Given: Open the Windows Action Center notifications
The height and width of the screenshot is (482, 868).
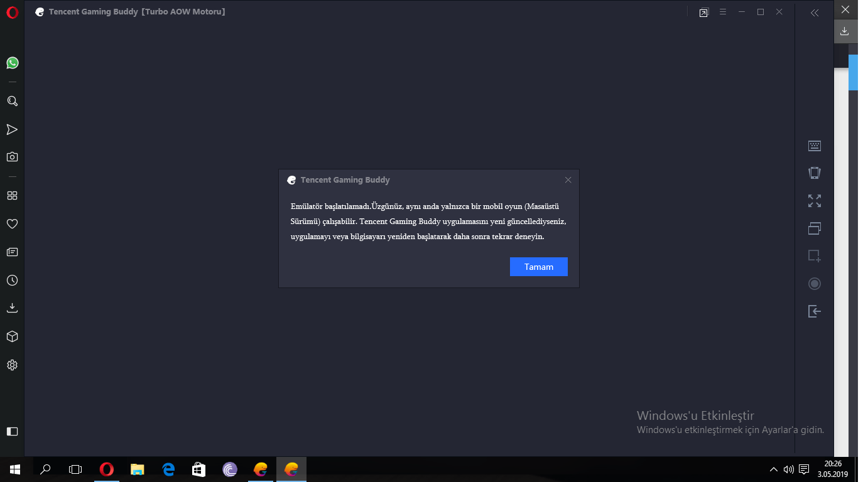Looking at the screenshot, I should tap(804, 469).
